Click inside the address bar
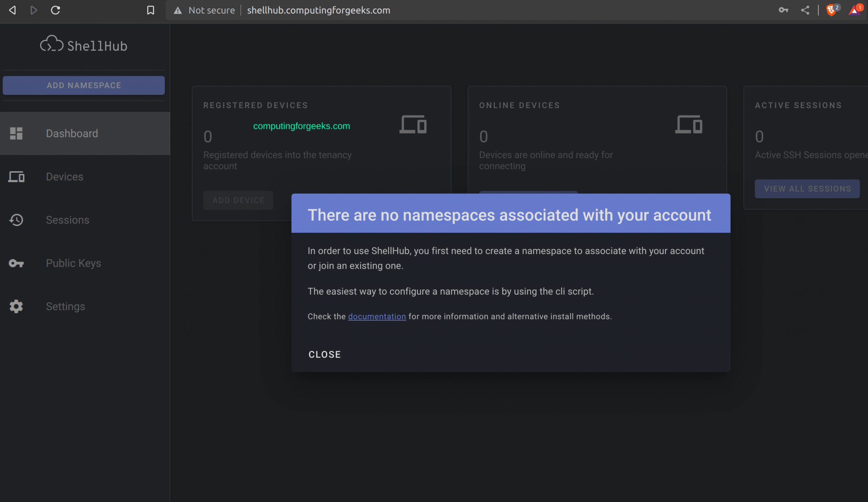 pos(318,10)
